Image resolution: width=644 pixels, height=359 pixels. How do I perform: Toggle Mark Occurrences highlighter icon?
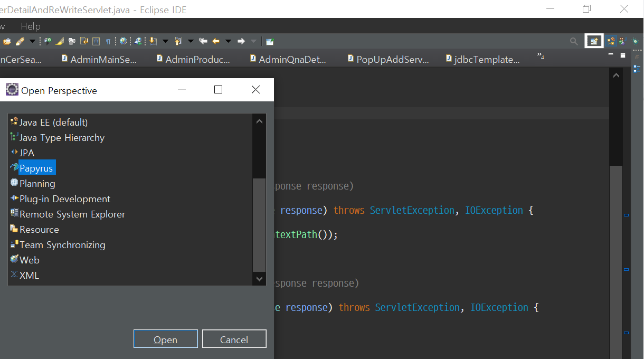[x=60, y=41]
